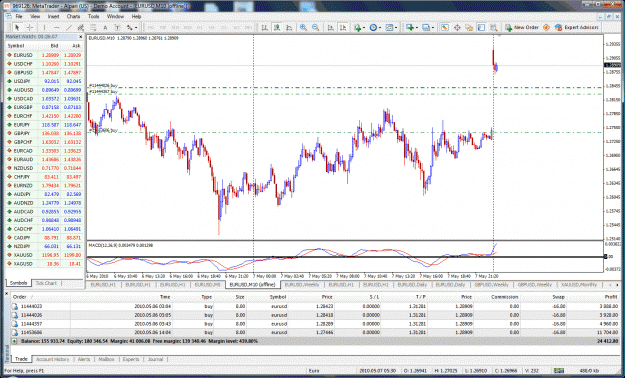This screenshot has width=625, height=378.
Task: Open the Charts menu
Action: click(x=73, y=16)
